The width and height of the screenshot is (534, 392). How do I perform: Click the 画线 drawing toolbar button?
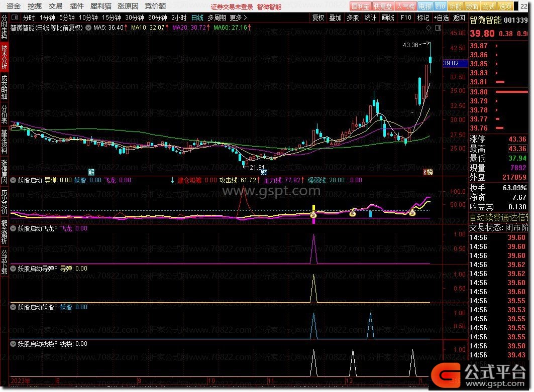coord(388,18)
